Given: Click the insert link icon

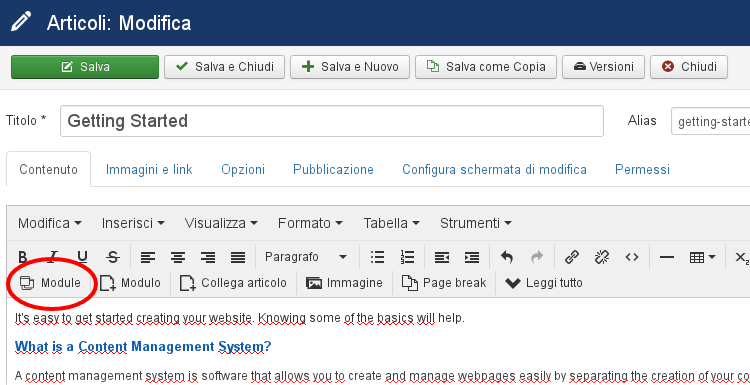Looking at the screenshot, I should [572, 257].
